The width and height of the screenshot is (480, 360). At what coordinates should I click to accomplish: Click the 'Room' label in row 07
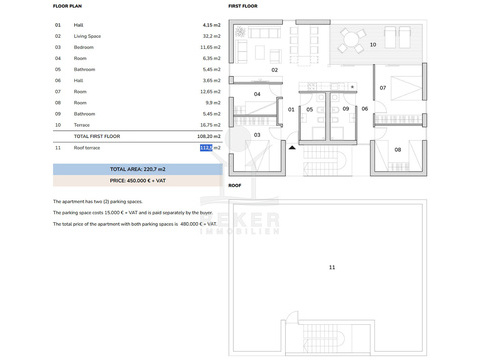[x=80, y=92]
